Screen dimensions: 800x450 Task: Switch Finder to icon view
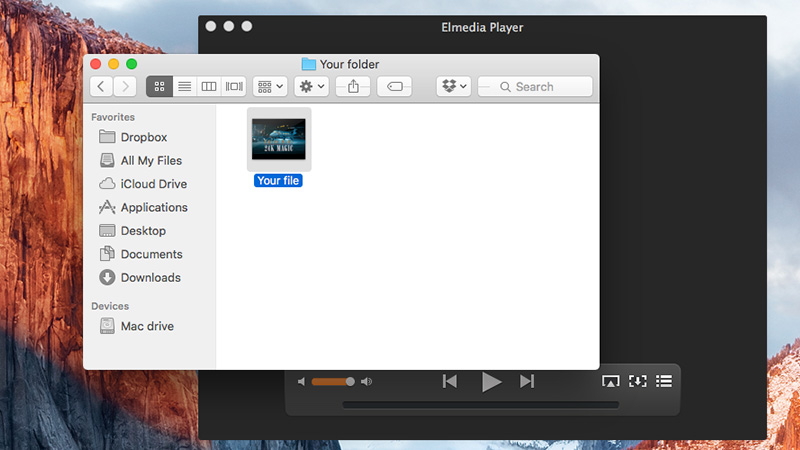(159, 87)
